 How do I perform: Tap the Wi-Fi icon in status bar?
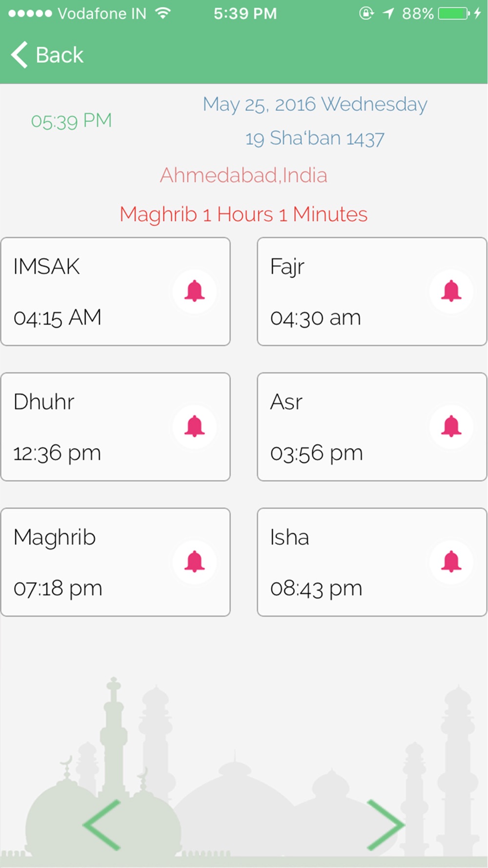coord(163,13)
